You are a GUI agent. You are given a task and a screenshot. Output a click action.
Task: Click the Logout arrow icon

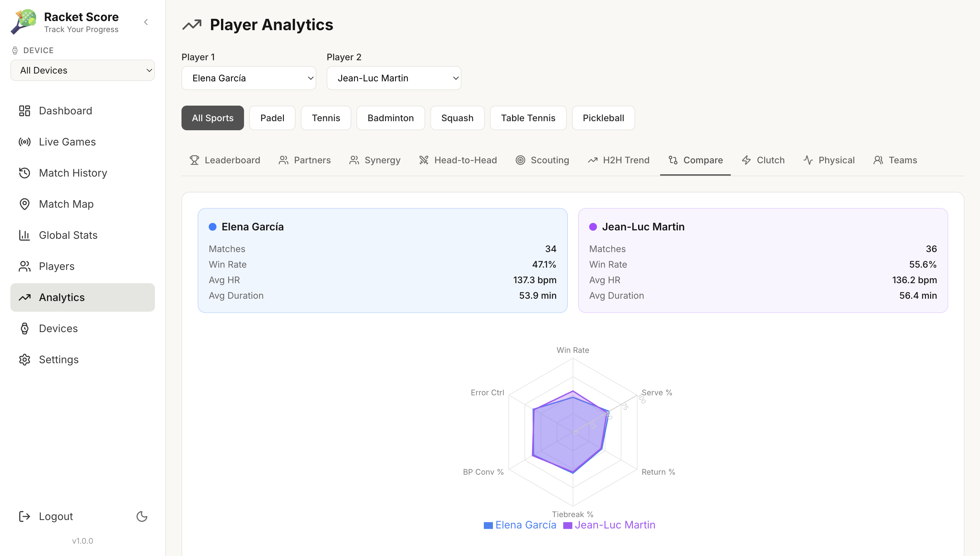pyautogui.click(x=24, y=516)
